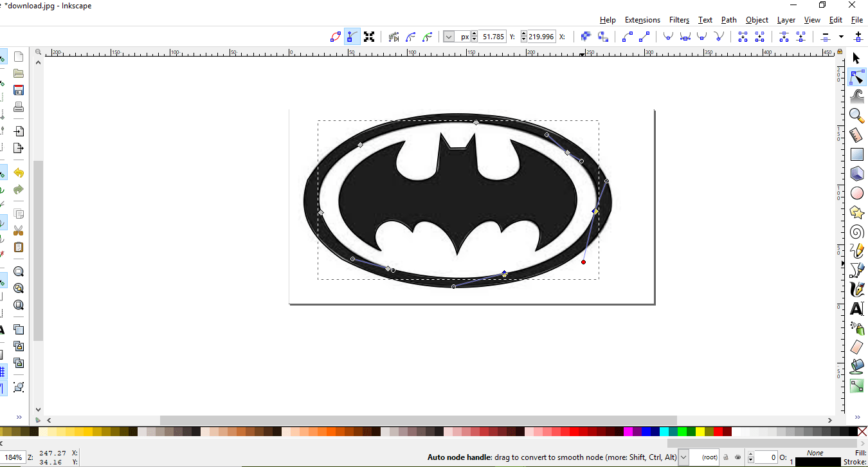Click the Print icon

click(19, 107)
